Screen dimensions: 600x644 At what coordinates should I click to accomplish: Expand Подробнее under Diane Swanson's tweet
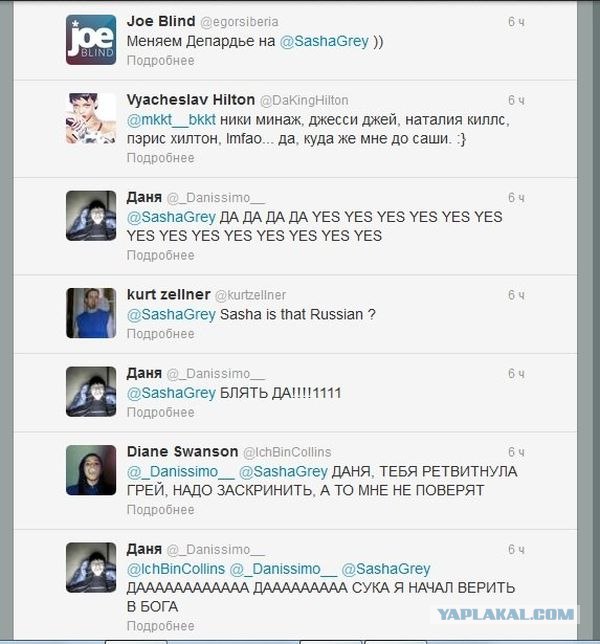(x=161, y=509)
